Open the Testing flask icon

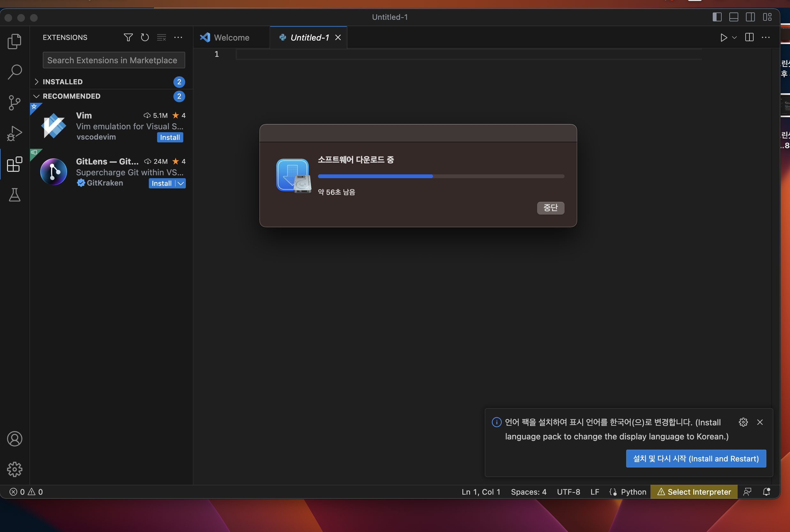14,195
